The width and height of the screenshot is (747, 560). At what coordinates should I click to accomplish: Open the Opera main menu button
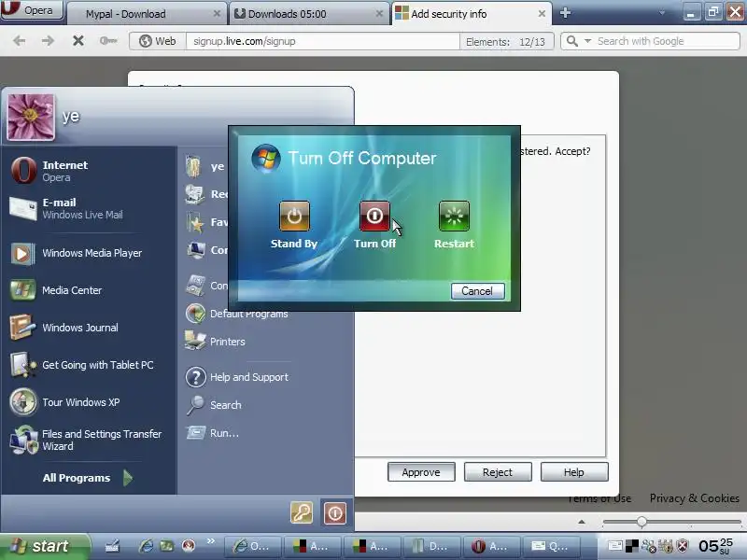(x=33, y=10)
